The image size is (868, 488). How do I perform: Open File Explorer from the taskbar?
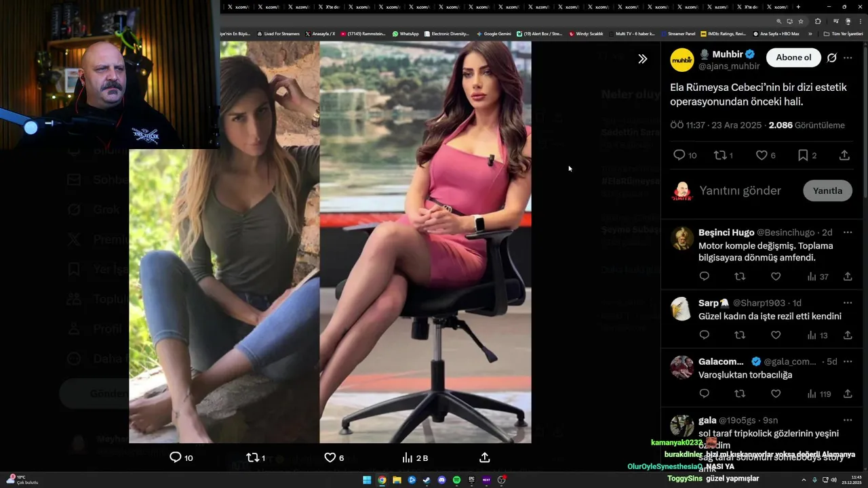[x=397, y=480]
